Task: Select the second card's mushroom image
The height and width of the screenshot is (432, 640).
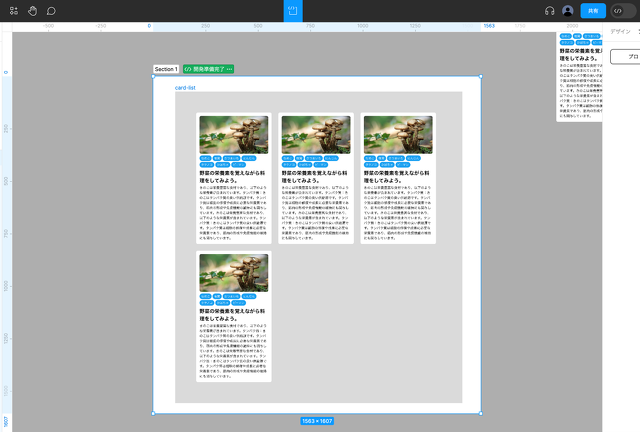Action: coord(316,135)
